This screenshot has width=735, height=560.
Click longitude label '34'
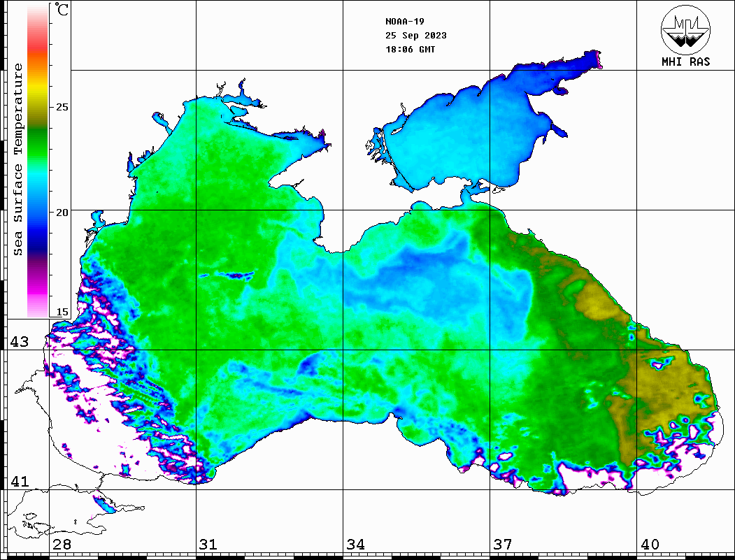tap(356, 545)
